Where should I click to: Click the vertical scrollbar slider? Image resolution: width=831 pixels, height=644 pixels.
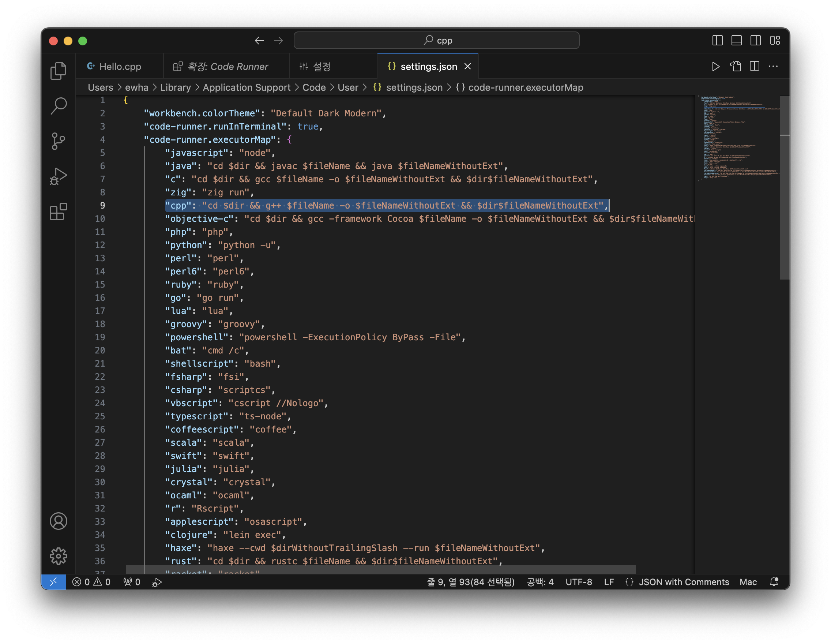[784, 187]
